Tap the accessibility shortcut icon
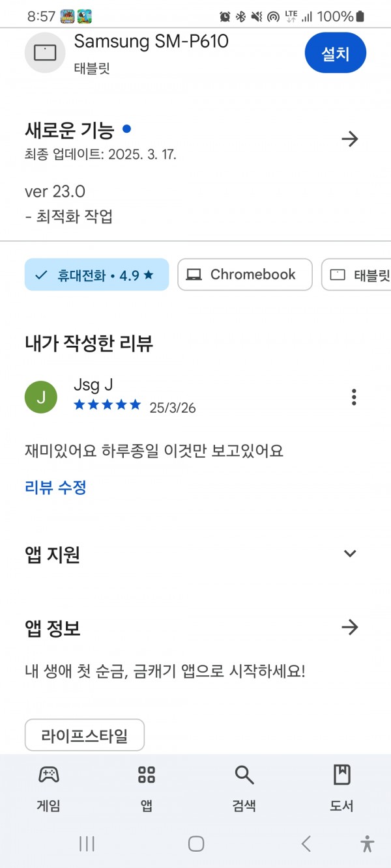 click(x=368, y=844)
